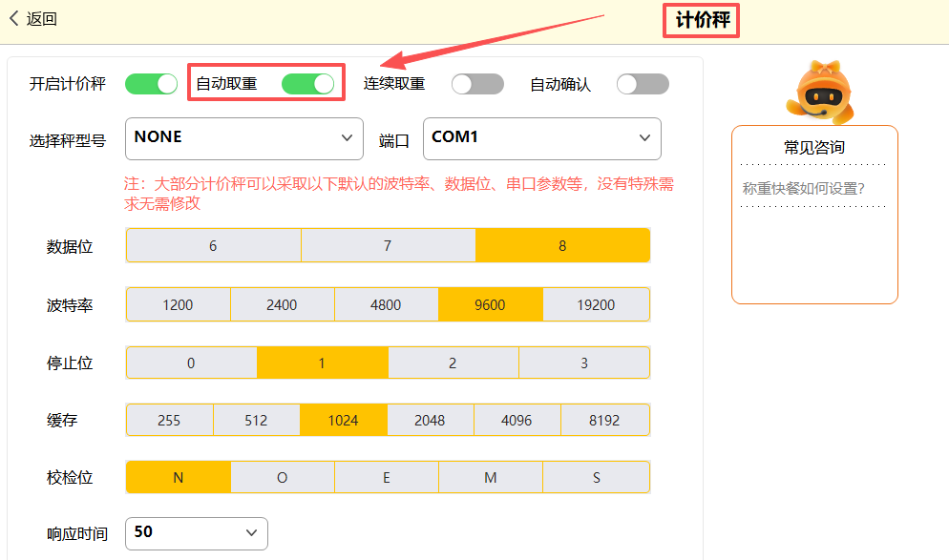Set 停止位 to 2
Screen dimensions: 949x560
pos(453,363)
